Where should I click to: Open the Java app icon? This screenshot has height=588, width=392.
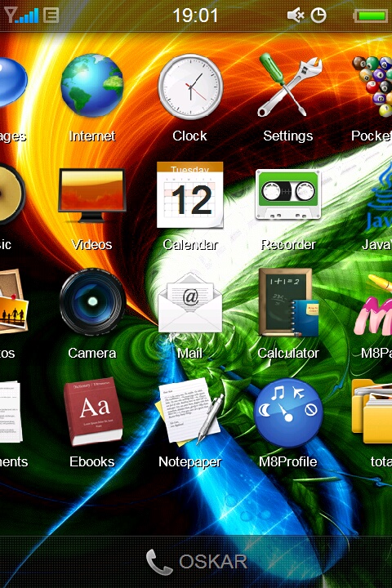pyautogui.click(x=379, y=197)
